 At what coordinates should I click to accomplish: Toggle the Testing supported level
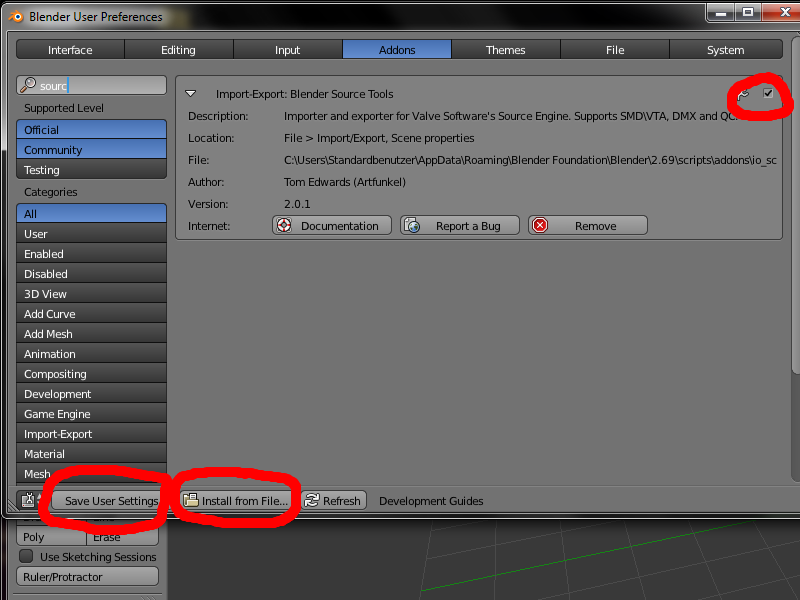pyautogui.click(x=91, y=169)
